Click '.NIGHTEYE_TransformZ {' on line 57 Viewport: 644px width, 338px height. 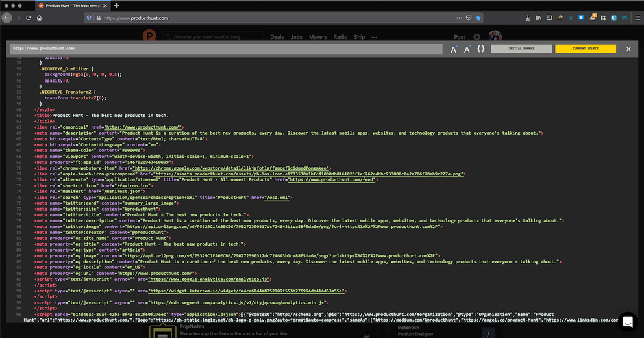tap(68, 92)
